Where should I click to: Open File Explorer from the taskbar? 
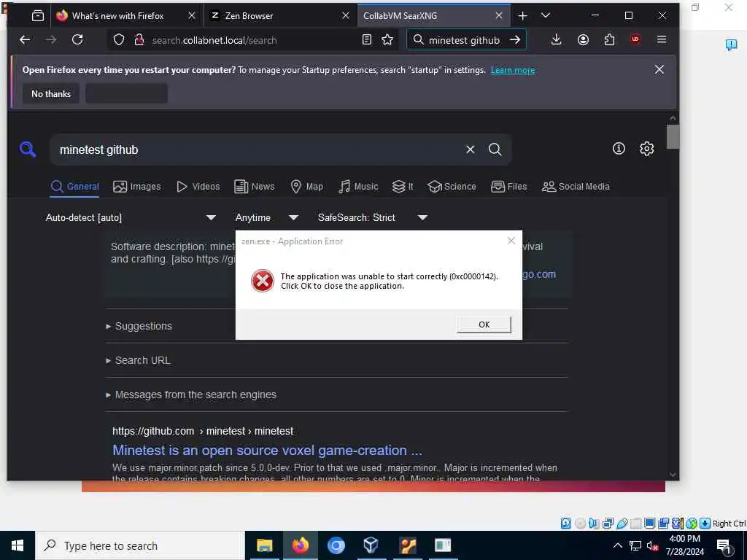click(264, 545)
